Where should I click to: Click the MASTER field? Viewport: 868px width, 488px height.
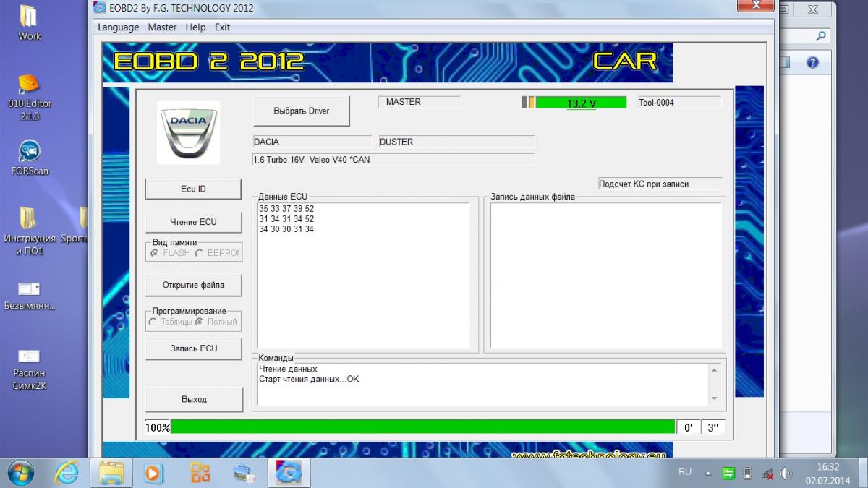419,102
